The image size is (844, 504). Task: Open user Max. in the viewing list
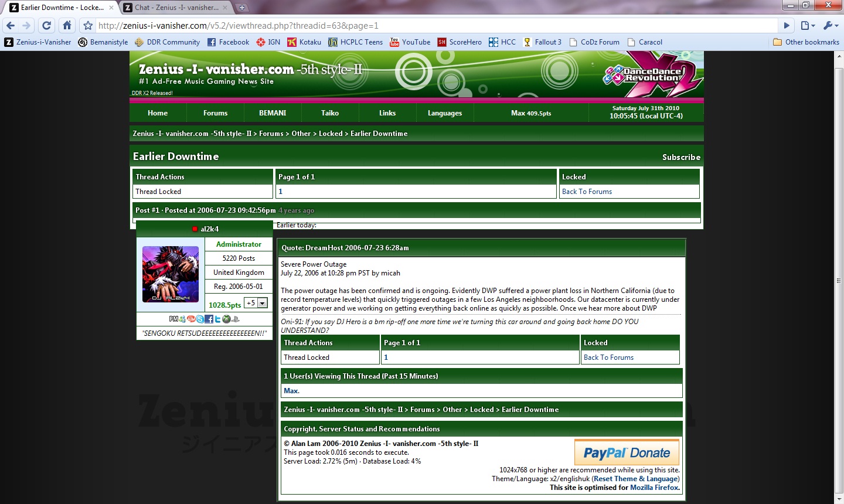(291, 391)
